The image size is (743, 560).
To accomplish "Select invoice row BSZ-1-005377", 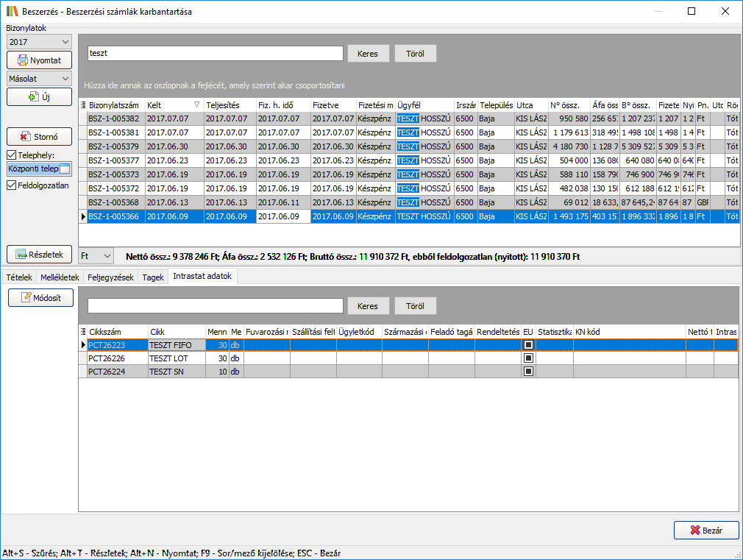I will point(115,160).
